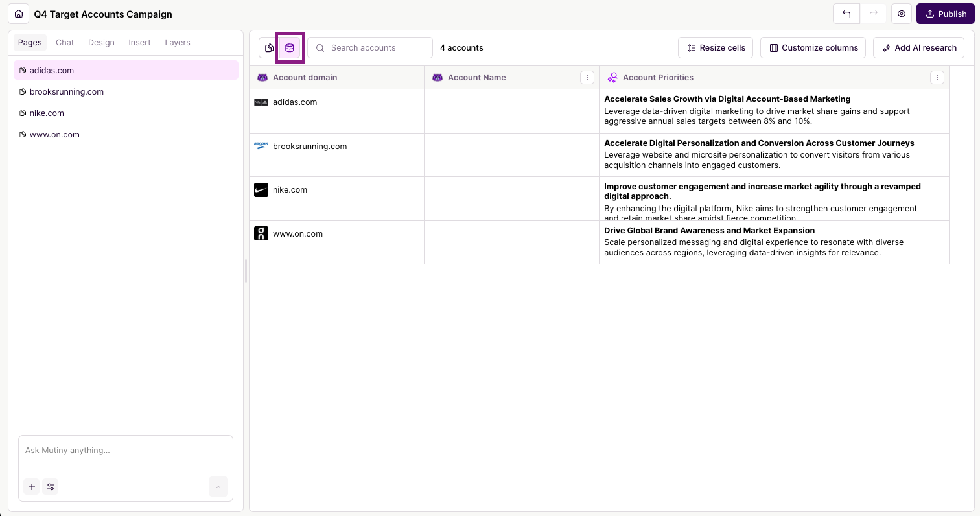Click the redo arrow icon
Image resolution: width=980 pixels, height=516 pixels.
pos(873,14)
